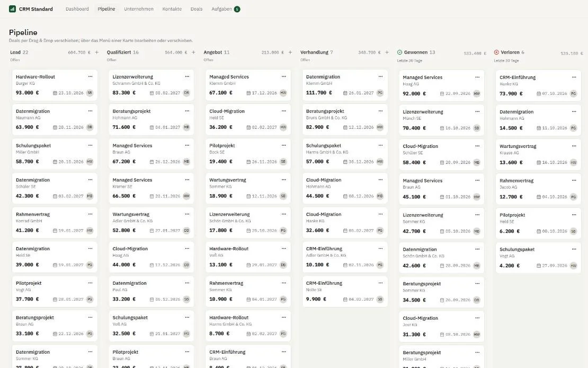Click the PG avatar on CRM-Einführung Hanke KG

573,93
